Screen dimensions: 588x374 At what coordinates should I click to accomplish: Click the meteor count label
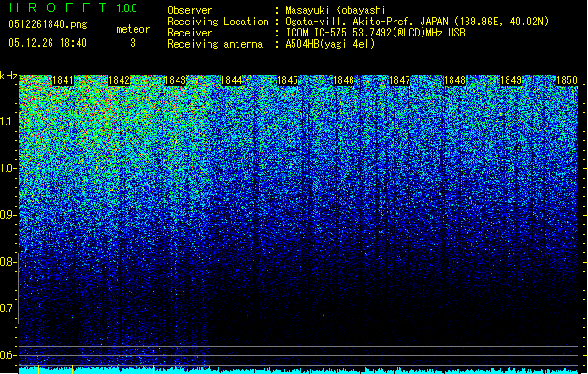(133, 29)
